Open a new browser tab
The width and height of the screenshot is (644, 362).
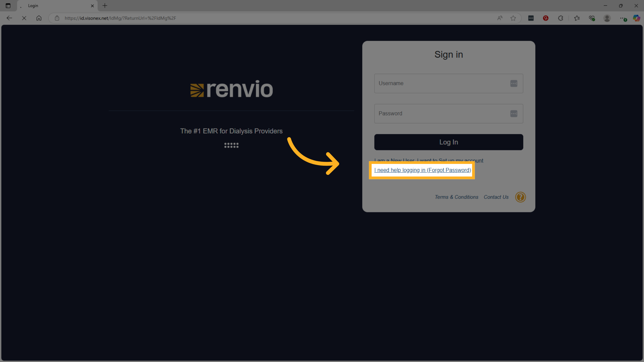(x=105, y=6)
